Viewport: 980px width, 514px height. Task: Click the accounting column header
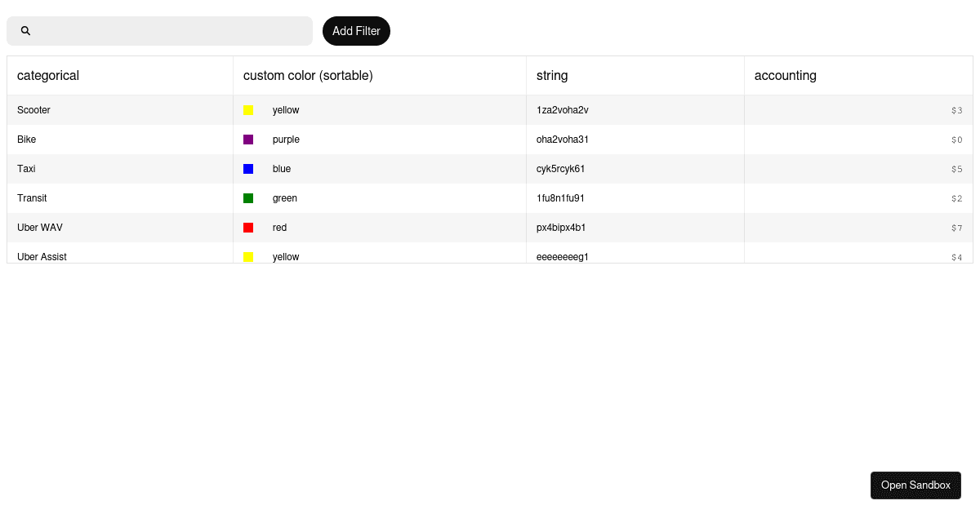(785, 76)
